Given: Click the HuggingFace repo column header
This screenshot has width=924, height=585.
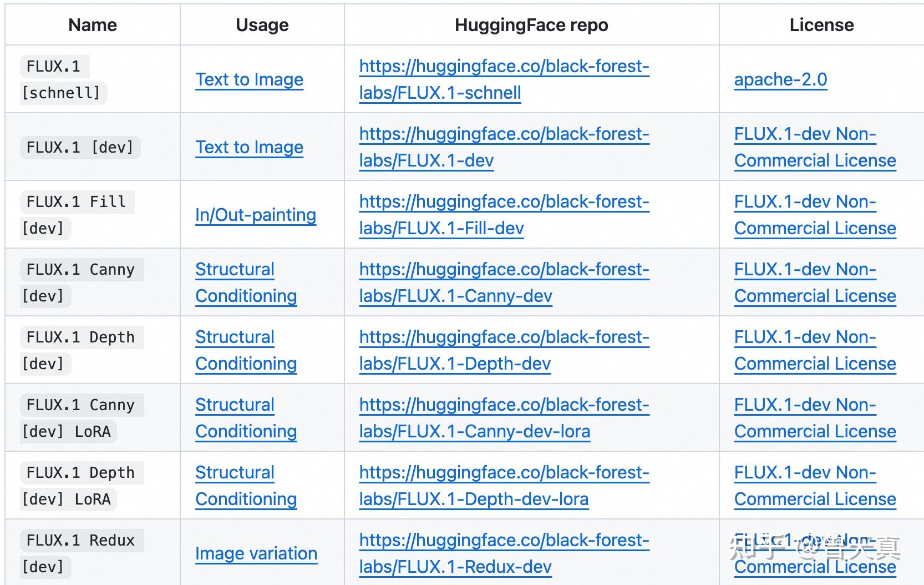Looking at the screenshot, I should click(531, 25).
